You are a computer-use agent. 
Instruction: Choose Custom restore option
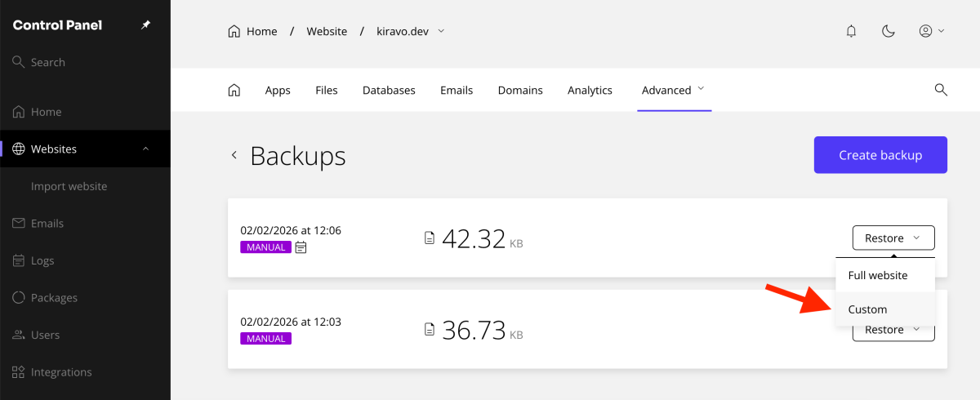[885, 309]
